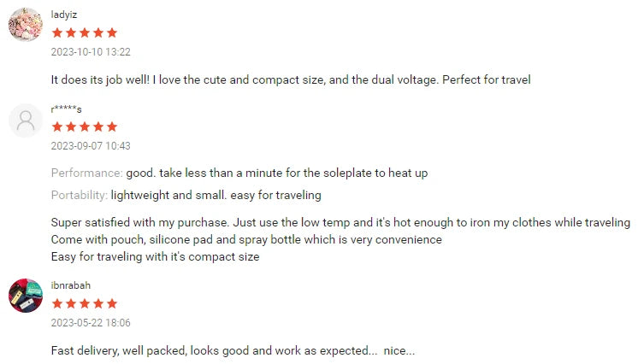Click the "Portability:" attribute label
Viewport: 638px width, 364px height.
(x=80, y=195)
